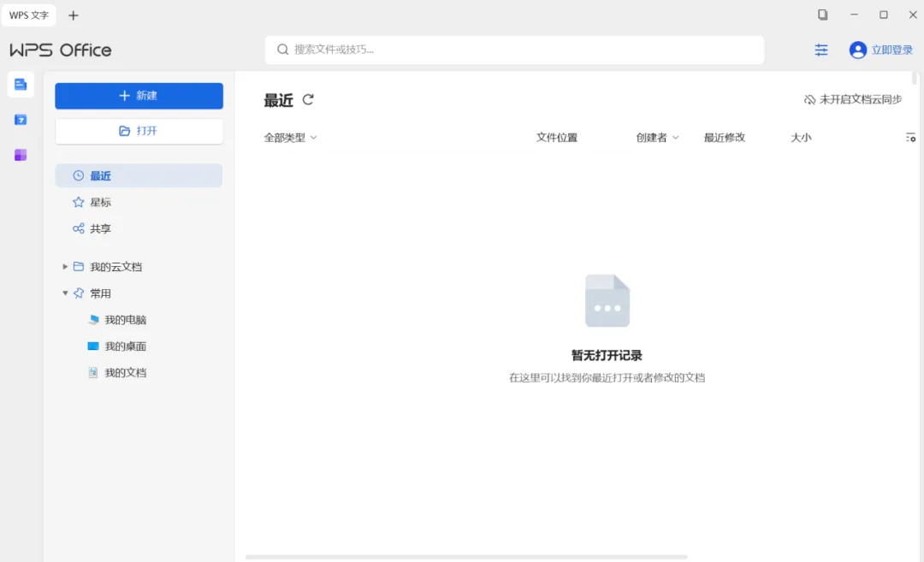924x562 pixels.
Task: Open the documents icon in left rail
Action: pos(21,84)
